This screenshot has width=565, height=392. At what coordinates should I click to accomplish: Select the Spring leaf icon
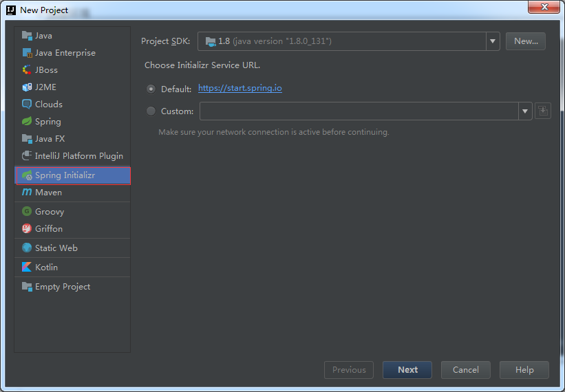27,122
